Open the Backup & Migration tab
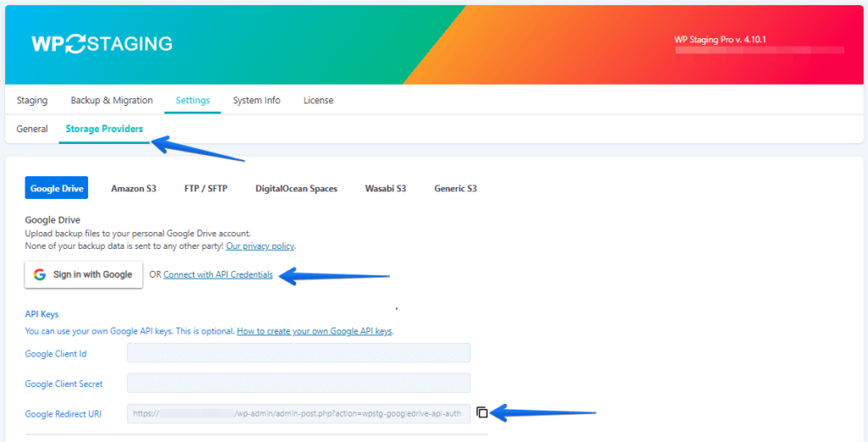Screen dimensions: 868x442 click(112, 100)
